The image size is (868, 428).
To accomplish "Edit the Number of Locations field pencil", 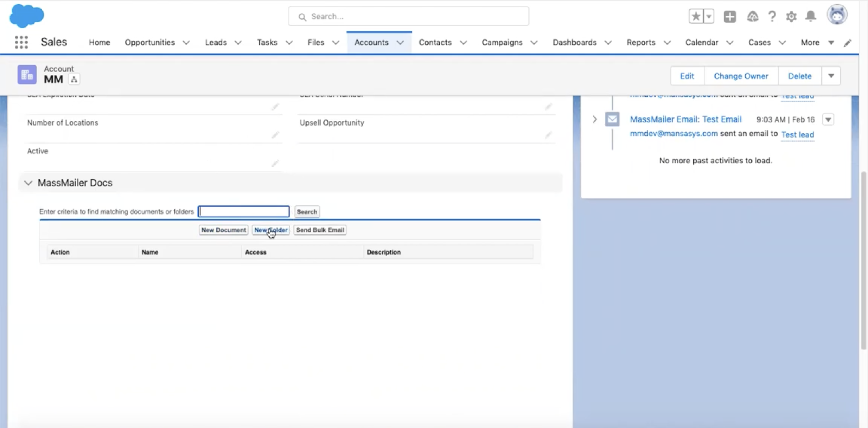I will point(275,135).
